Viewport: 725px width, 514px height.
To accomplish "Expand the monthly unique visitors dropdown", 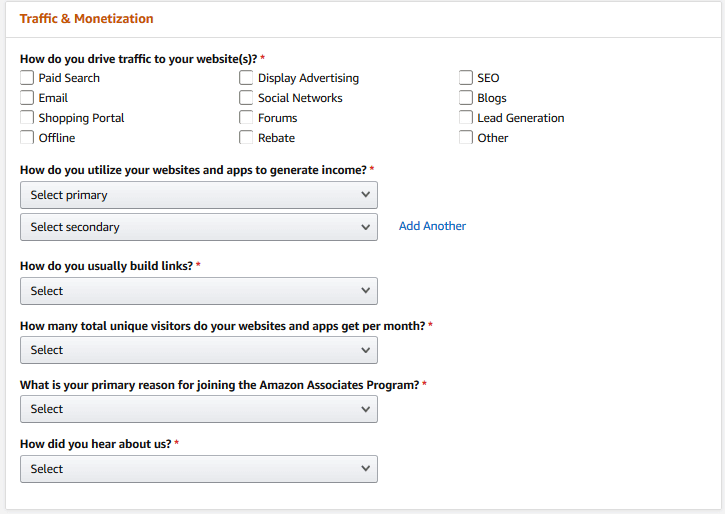I will (199, 350).
